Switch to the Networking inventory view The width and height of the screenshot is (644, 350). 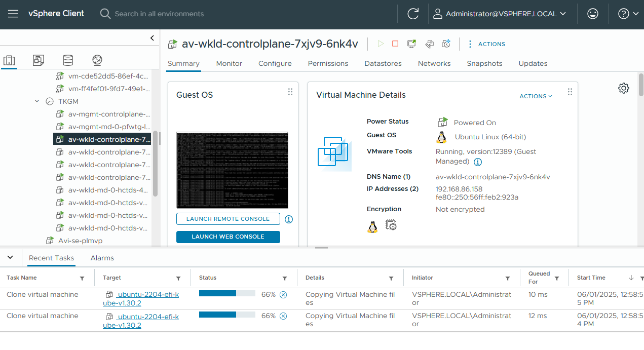click(x=97, y=61)
